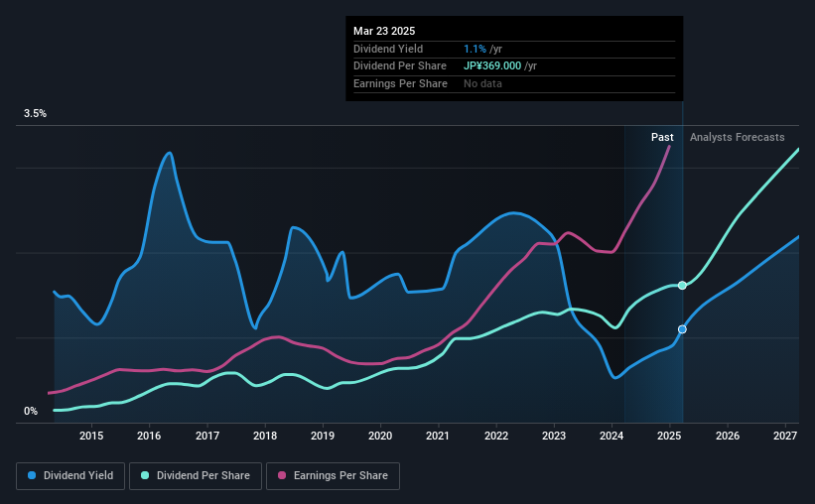This screenshot has width=815, height=504.
Task: Select the blue dividend yield data point
Action: coord(682,329)
